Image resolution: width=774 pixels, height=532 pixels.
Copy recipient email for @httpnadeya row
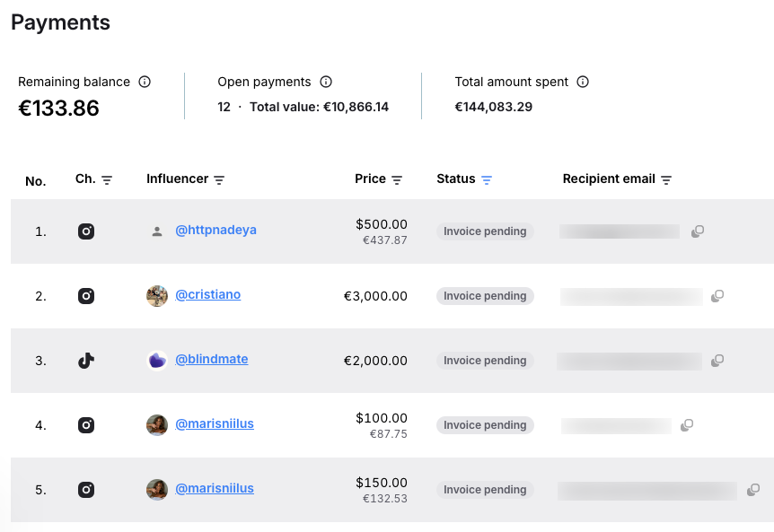click(x=697, y=231)
